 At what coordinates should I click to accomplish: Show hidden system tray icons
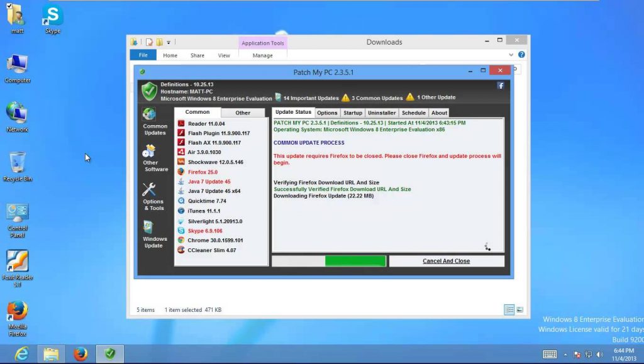[565, 355]
